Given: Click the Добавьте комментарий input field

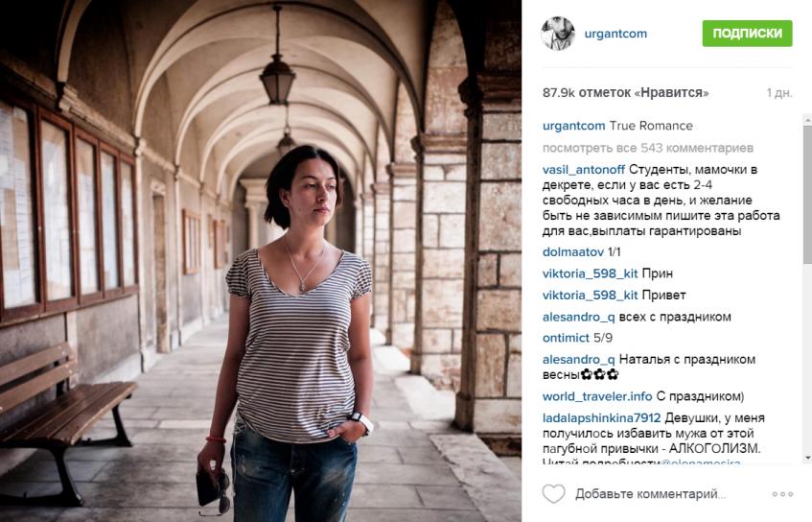Looking at the screenshot, I should (650, 494).
